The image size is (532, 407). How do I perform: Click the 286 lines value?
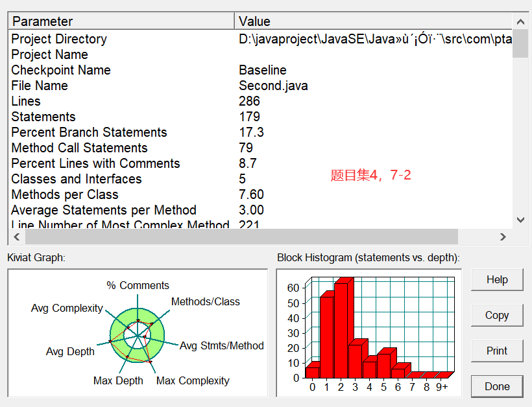(x=249, y=101)
